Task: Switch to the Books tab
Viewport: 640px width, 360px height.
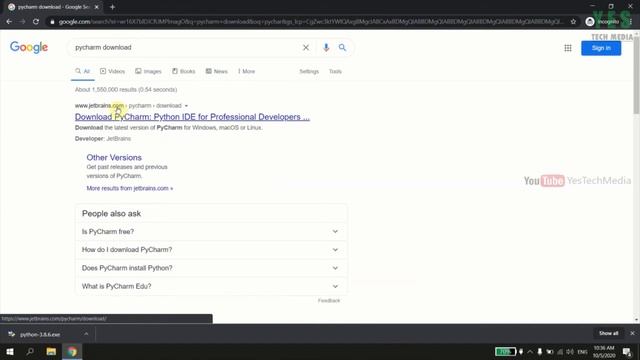Action: [x=184, y=71]
